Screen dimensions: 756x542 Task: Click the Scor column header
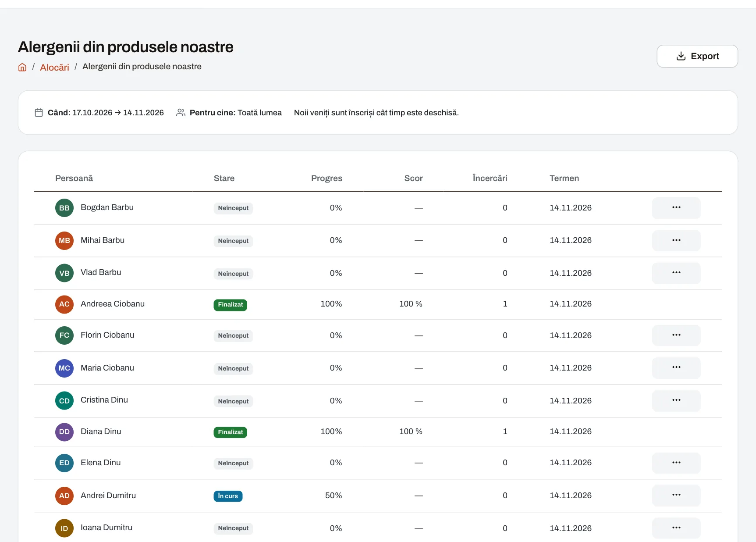(x=413, y=178)
